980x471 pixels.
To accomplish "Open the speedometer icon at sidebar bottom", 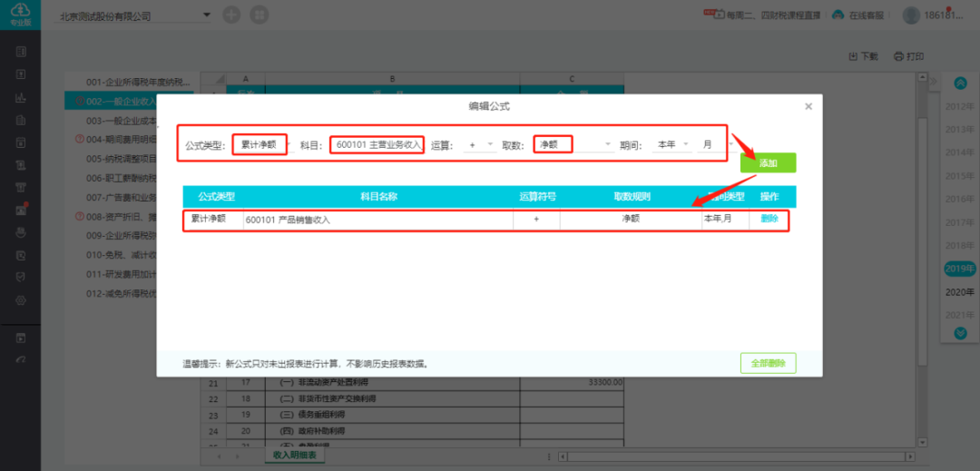I will [21, 359].
